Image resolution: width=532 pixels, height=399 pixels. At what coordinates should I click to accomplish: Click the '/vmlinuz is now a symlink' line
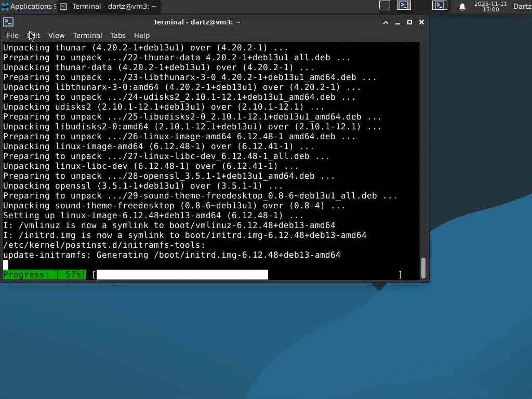[x=169, y=224]
